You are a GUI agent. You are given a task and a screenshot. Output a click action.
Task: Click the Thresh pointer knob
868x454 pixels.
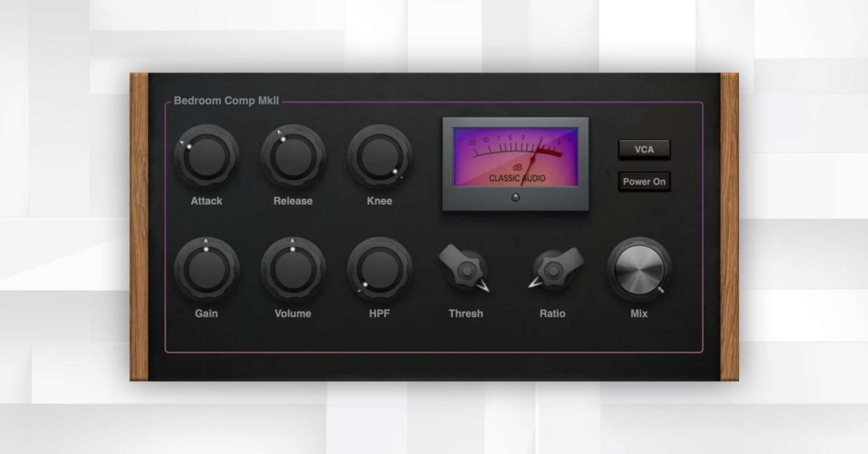466,270
